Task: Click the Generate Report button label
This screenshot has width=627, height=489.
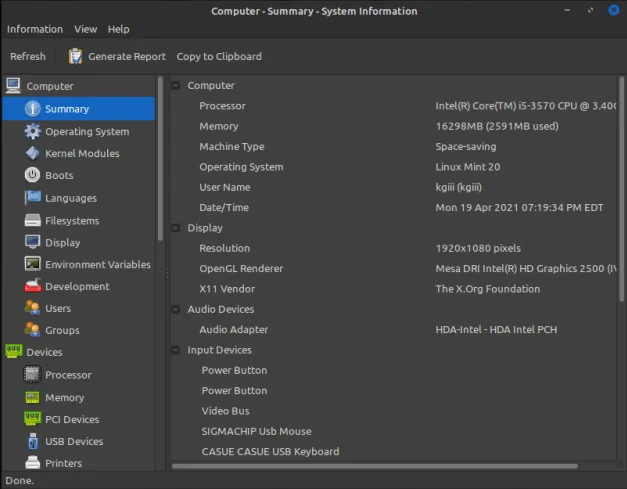Action: [127, 56]
